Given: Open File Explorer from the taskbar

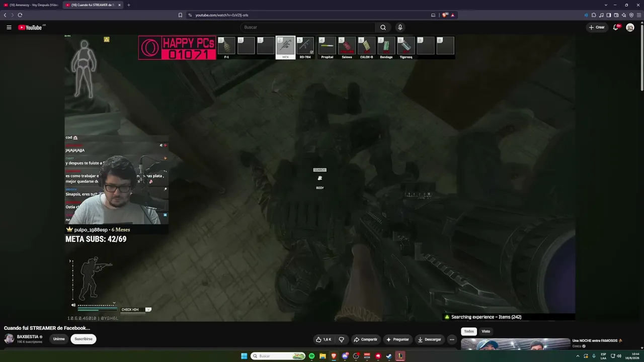Looking at the screenshot, I should tap(323, 356).
